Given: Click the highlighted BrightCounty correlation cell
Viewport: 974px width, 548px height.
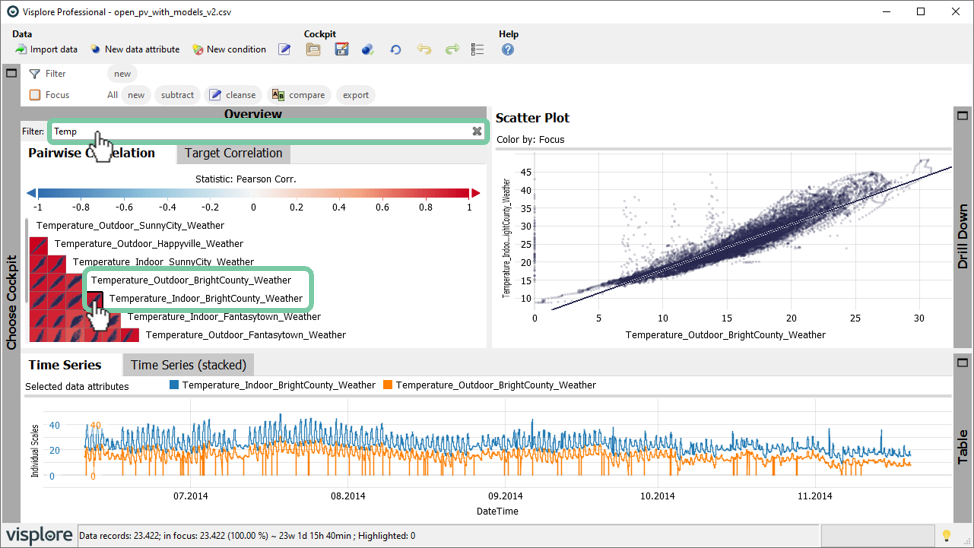Looking at the screenshot, I should pos(93,299).
